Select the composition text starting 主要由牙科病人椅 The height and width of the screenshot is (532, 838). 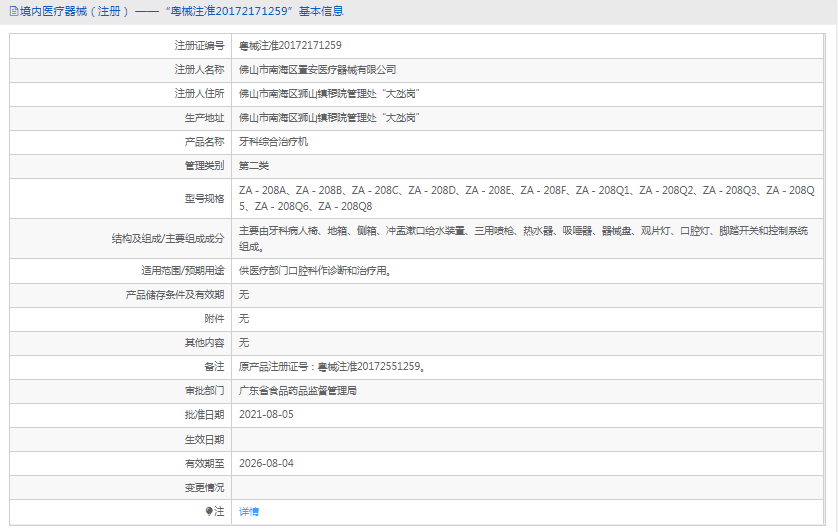pyautogui.click(x=523, y=238)
